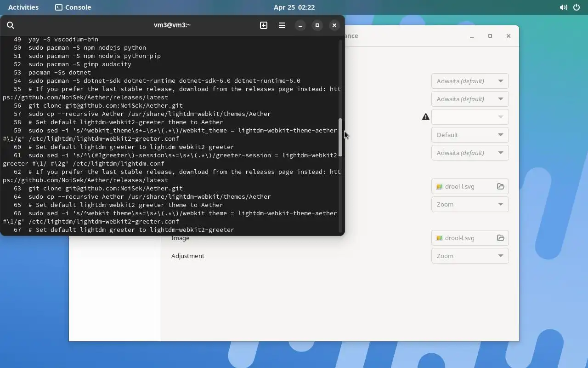Click line 60 default lightdm greeter comment
This screenshot has height=368, width=588.
[131, 147]
